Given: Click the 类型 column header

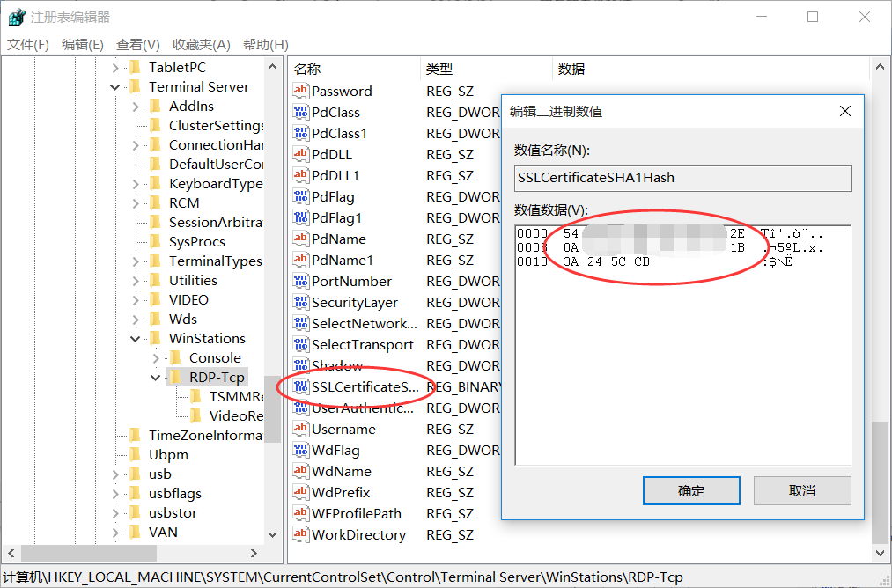Looking at the screenshot, I should point(439,69).
